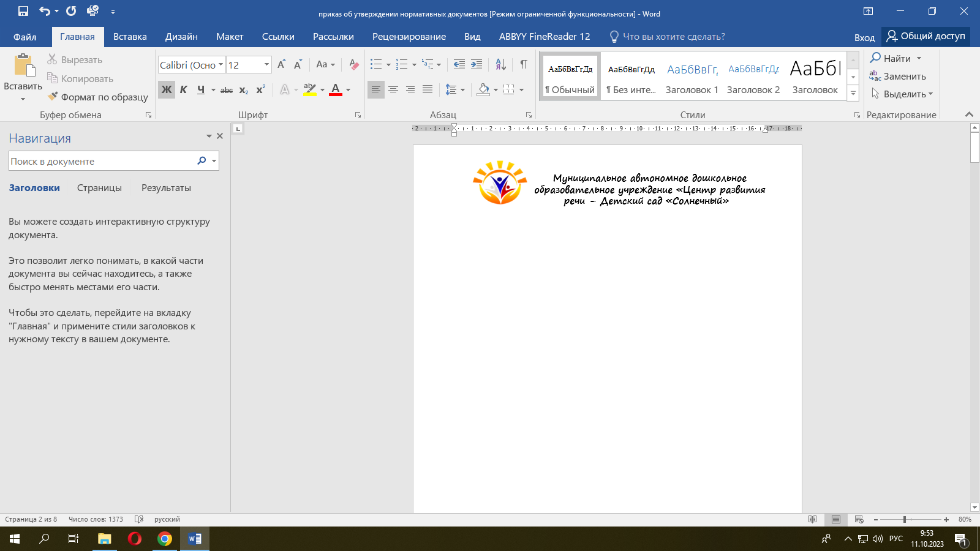Screen dimensions: 980x551
Task: Click the Format Painter brush icon
Action: pyautogui.click(x=53, y=97)
